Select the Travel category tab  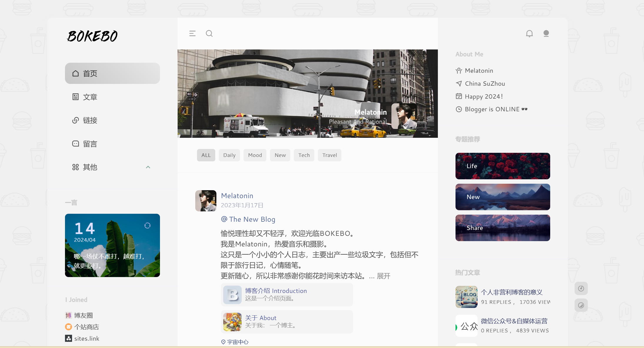329,155
